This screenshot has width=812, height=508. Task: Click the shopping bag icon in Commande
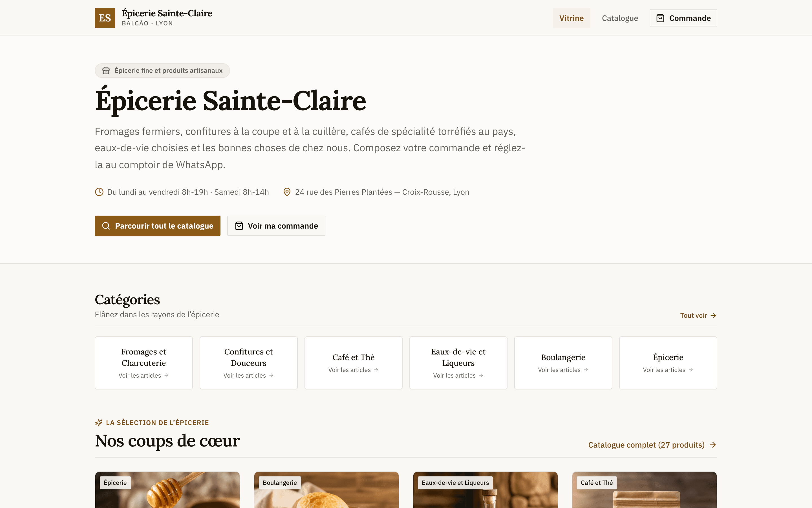660,18
